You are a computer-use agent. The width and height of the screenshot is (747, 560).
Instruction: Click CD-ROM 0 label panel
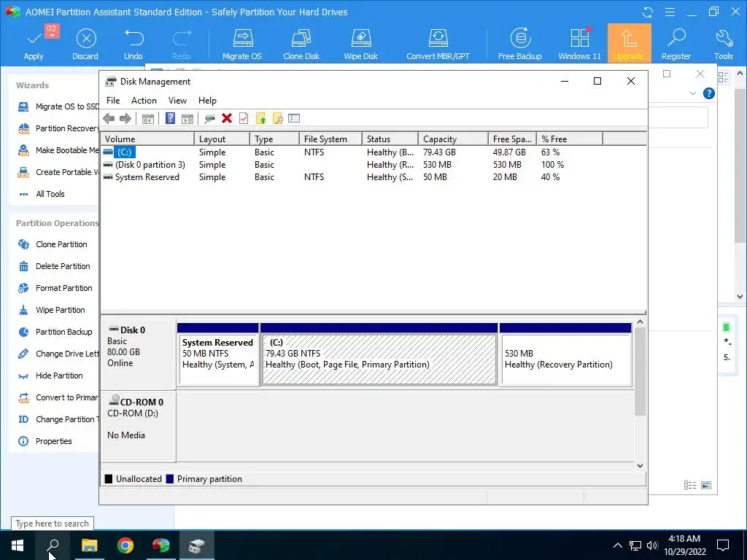click(x=138, y=426)
